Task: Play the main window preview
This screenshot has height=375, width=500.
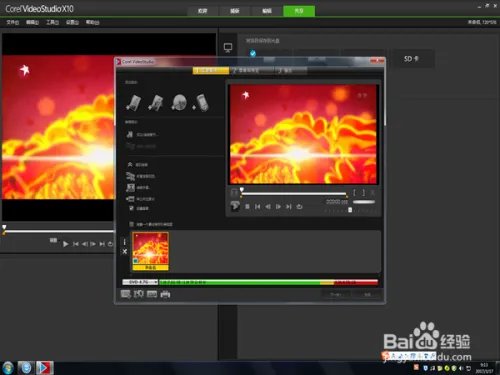Action: tap(66, 244)
